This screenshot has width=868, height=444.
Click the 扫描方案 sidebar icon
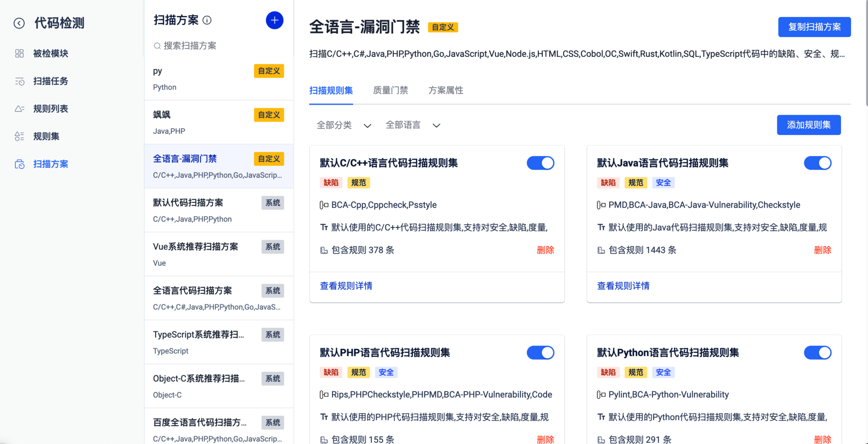[x=20, y=164]
